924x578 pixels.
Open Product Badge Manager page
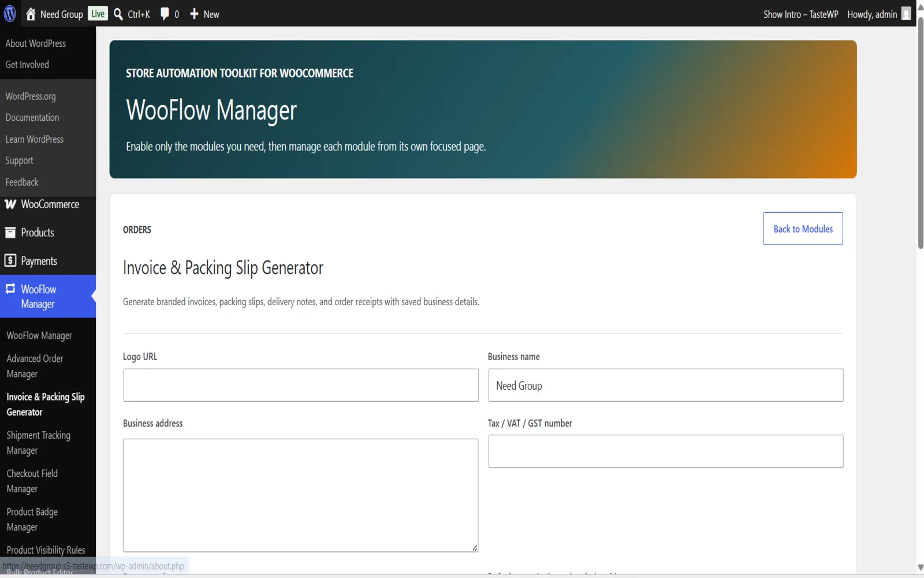click(32, 519)
